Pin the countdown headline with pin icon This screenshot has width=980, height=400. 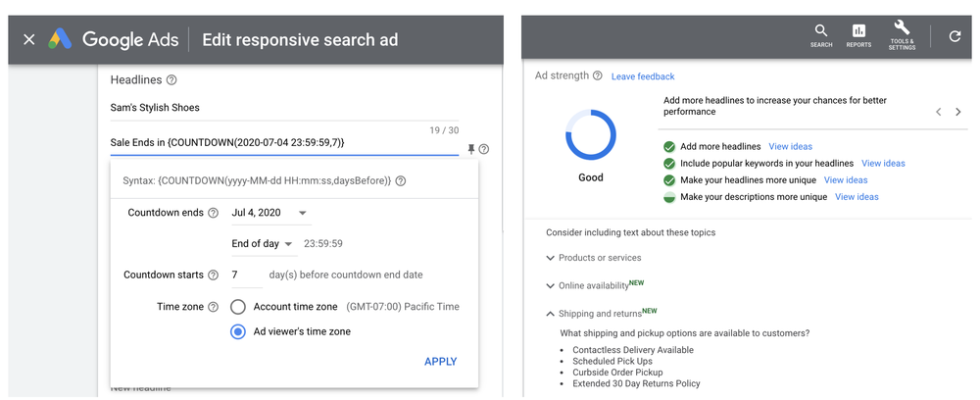click(x=471, y=149)
